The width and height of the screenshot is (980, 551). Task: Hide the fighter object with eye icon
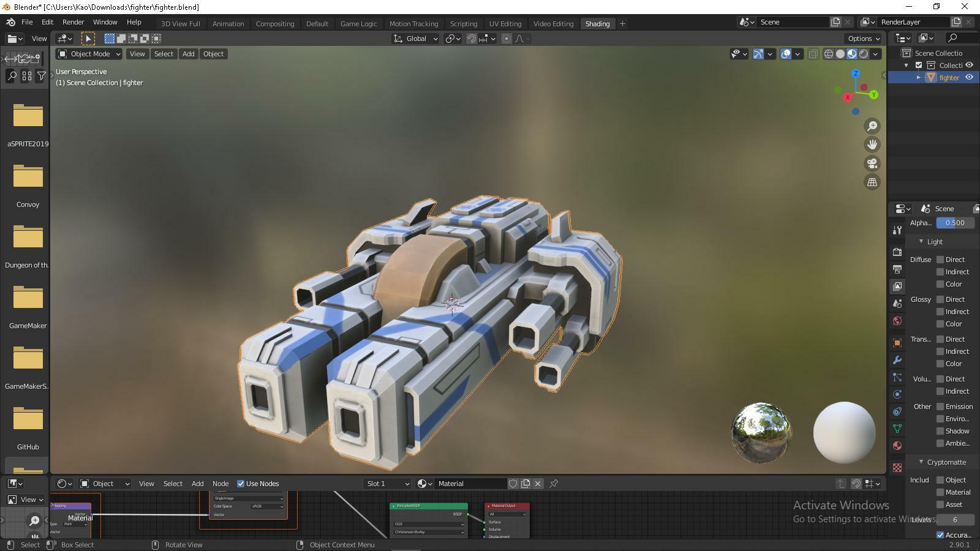click(x=969, y=77)
